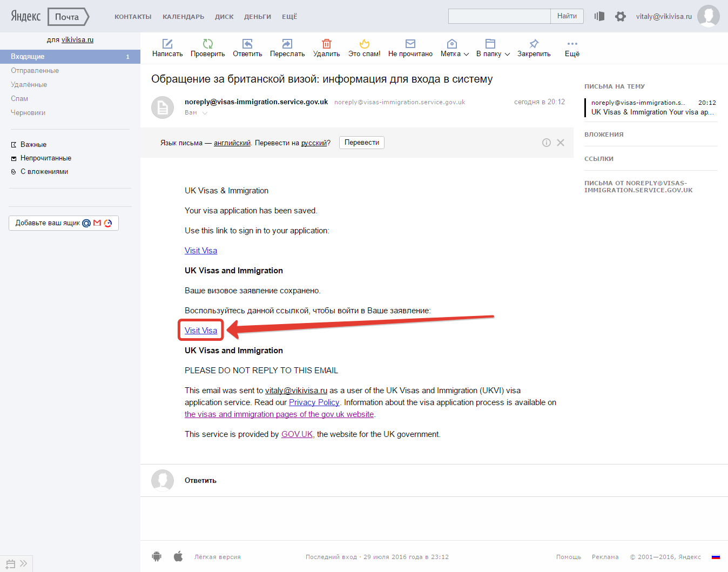Select the Отправленные folder
This screenshot has width=728, height=572.
tap(35, 70)
